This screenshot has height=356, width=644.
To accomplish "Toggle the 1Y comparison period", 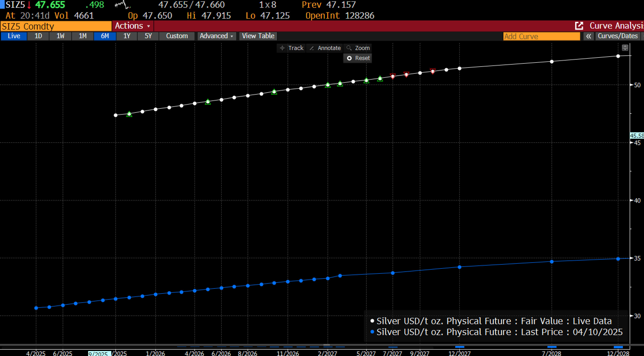I will click(x=127, y=36).
